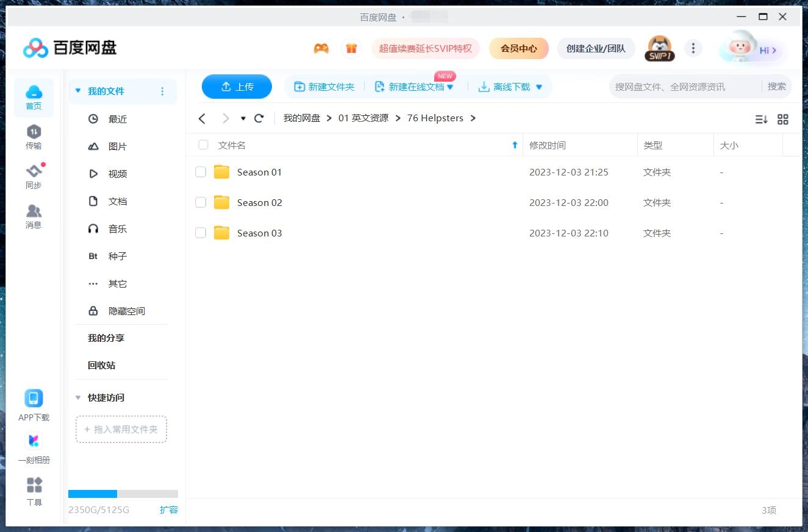Click the game controller icon in the top bar

click(321, 48)
